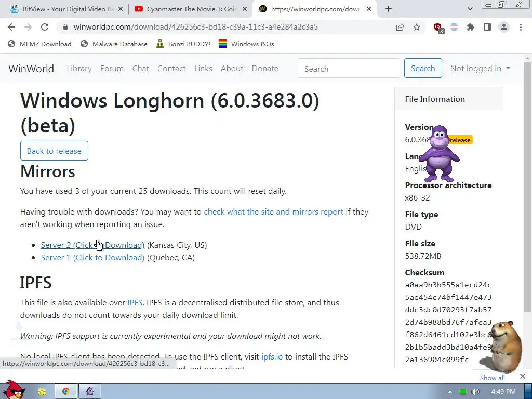Download from Server 1 Quebec
This screenshot has height=399, width=532.
pos(92,258)
